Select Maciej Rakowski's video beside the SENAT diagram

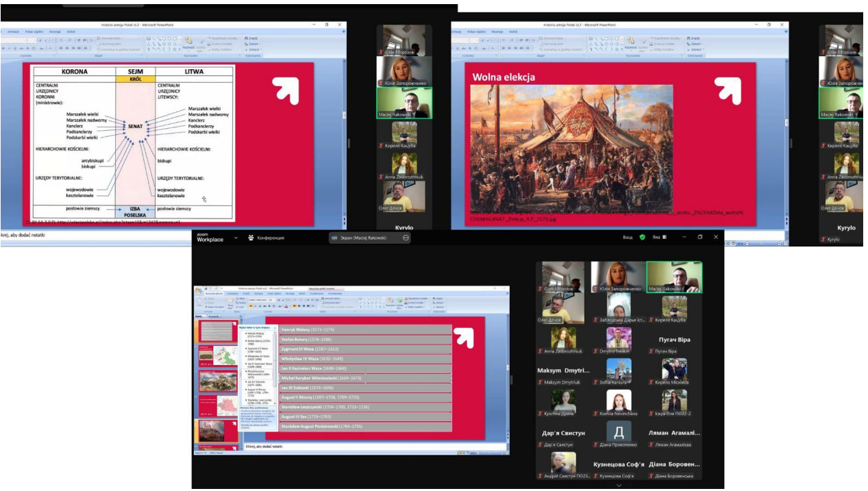[x=404, y=103]
